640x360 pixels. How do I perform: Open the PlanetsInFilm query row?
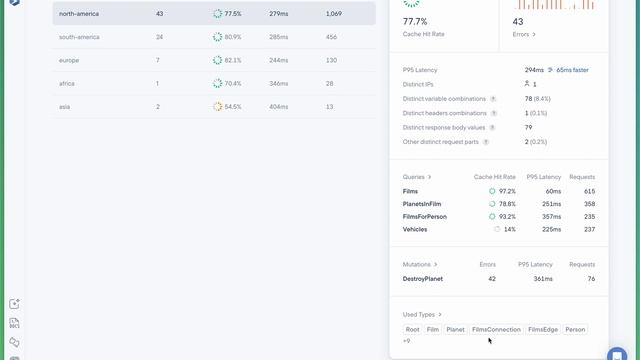click(499, 204)
